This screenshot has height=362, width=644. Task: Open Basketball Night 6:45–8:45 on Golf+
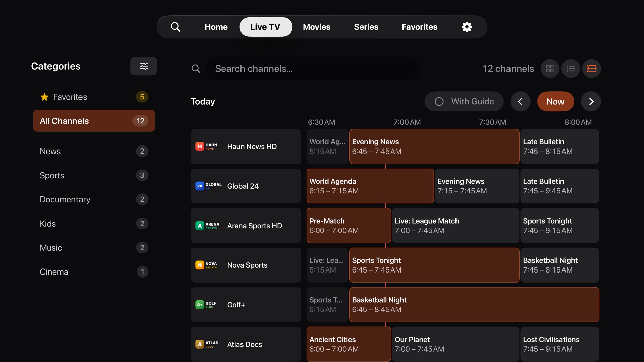click(474, 305)
